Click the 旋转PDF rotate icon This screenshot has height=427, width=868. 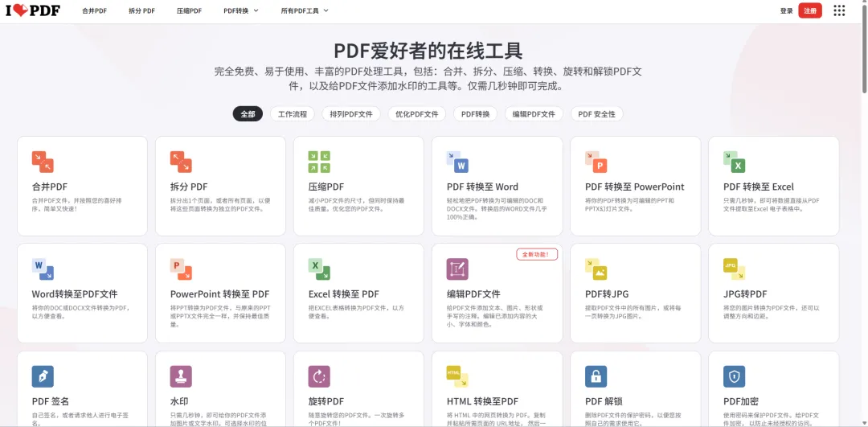point(319,376)
